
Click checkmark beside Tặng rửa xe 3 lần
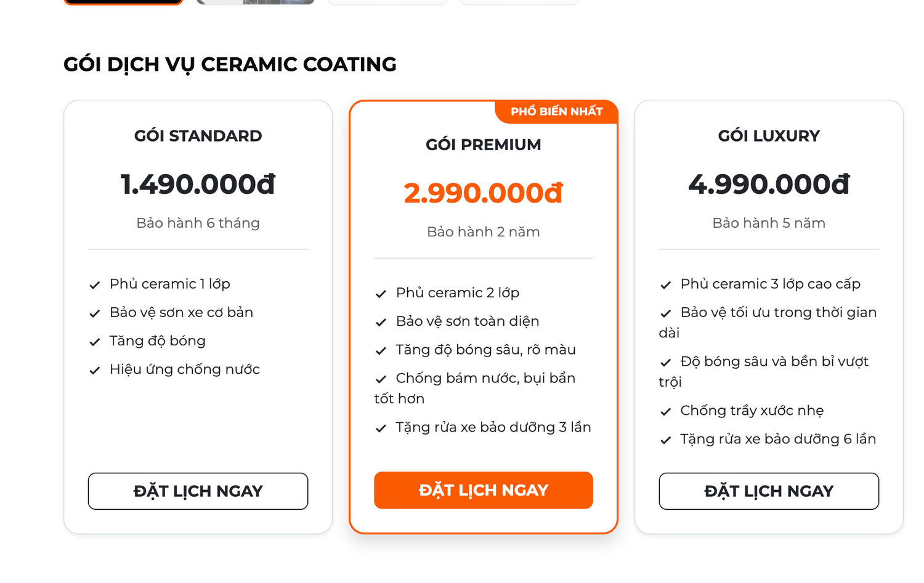tap(381, 428)
